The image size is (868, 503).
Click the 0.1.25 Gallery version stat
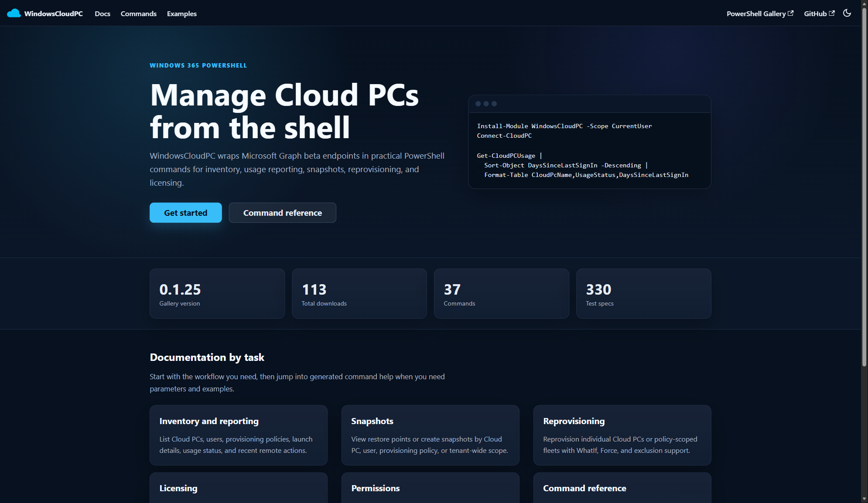click(x=217, y=293)
